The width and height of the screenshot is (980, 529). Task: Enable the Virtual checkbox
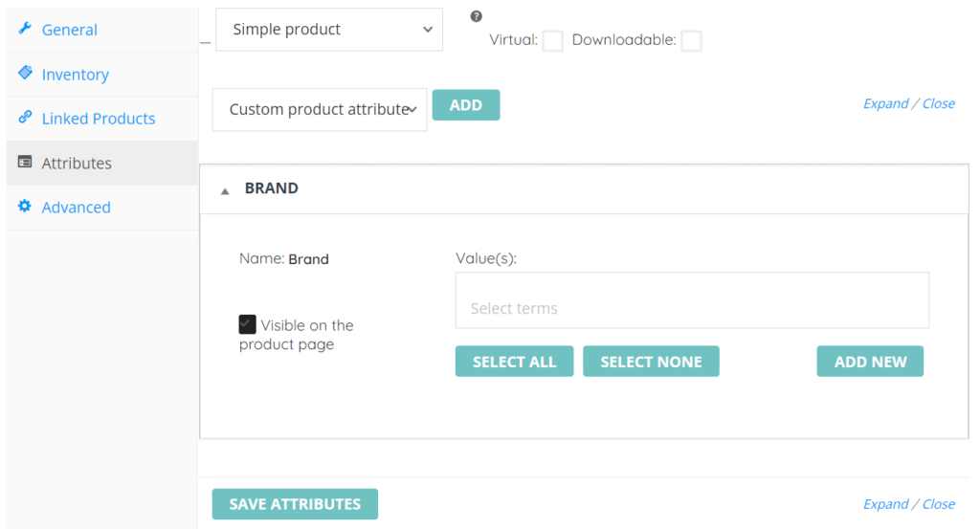[x=552, y=40]
